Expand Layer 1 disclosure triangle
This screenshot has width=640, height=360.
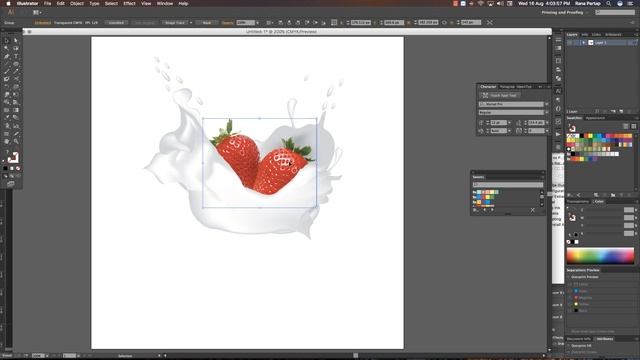coord(584,42)
